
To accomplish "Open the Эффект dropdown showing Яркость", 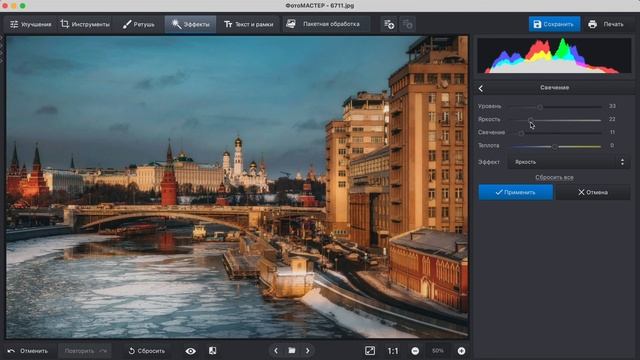I will click(x=569, y=162).
